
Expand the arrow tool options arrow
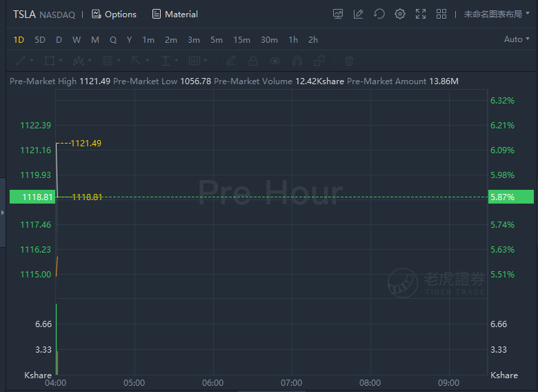coord(148,61)
